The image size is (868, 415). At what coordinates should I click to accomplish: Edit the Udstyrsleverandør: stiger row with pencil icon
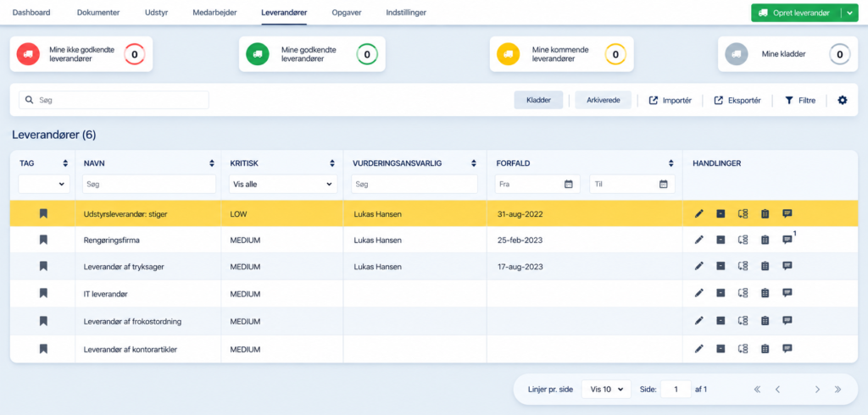pos(699,213)
